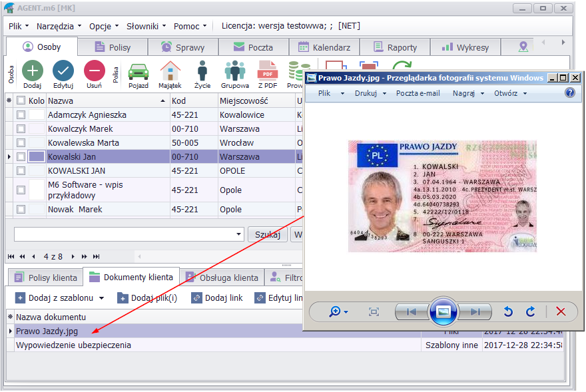Tick checkbox for Kowalski Jan in Warszawa

click(21, 157)
